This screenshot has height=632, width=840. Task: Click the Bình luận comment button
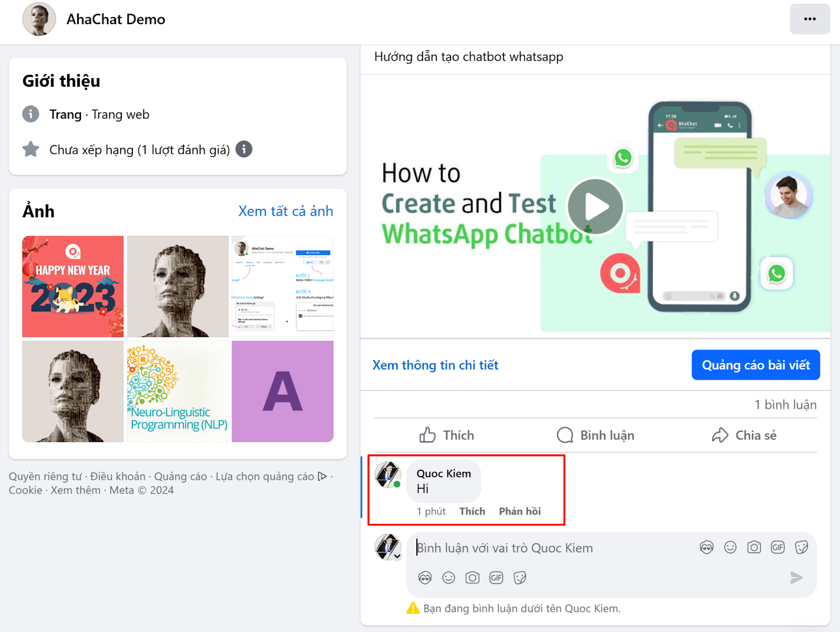pos(595,435)
